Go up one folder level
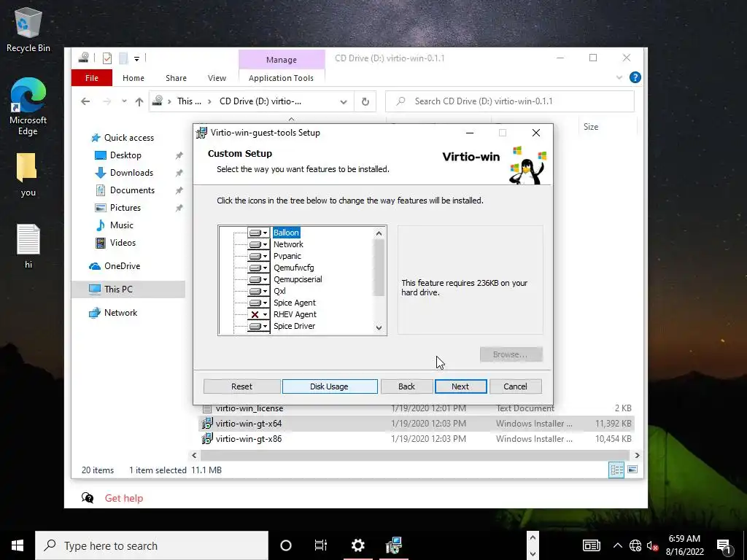Image resolution: width=747 pixels, height=560 pixels. (139, 101)
